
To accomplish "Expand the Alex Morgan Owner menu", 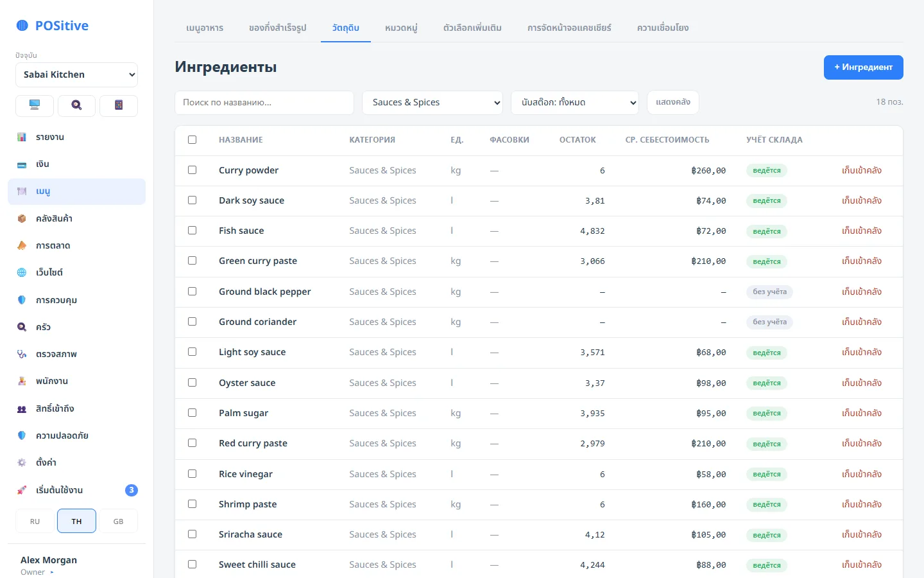I will pyautogui.click(x=49, y=565).
